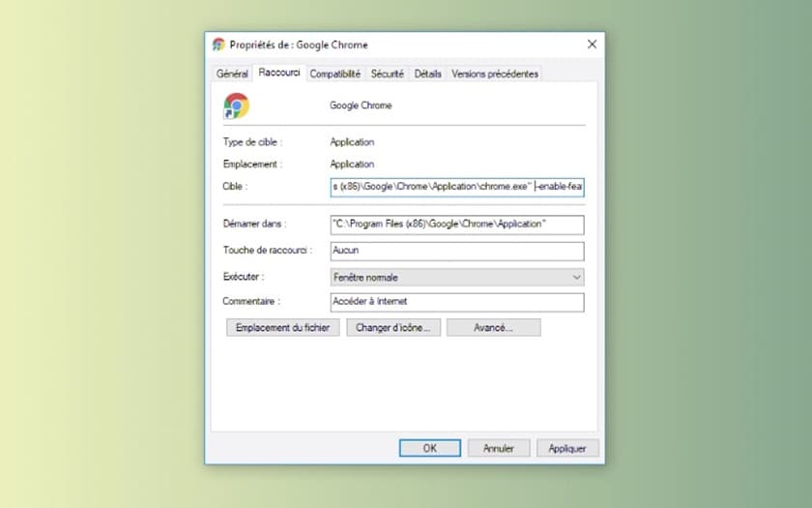Cancel with the Annuler button

click(499, 448)
